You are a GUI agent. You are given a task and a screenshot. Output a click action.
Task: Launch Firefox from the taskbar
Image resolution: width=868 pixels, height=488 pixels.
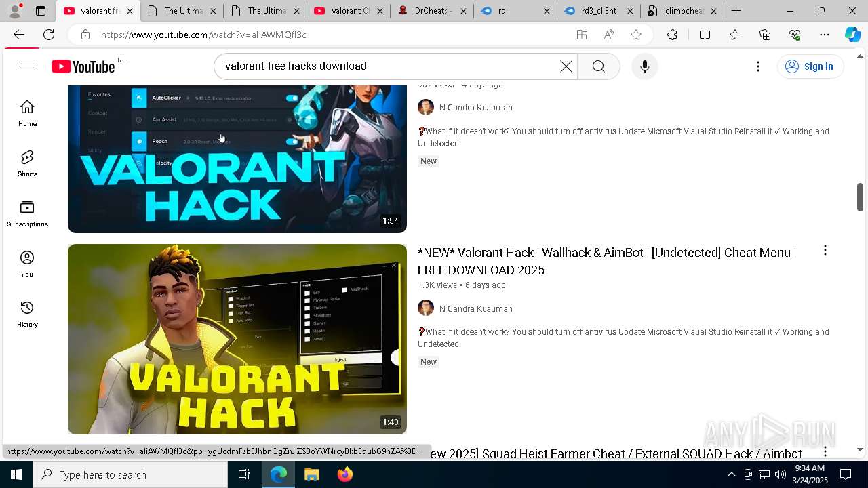[345, 474]
